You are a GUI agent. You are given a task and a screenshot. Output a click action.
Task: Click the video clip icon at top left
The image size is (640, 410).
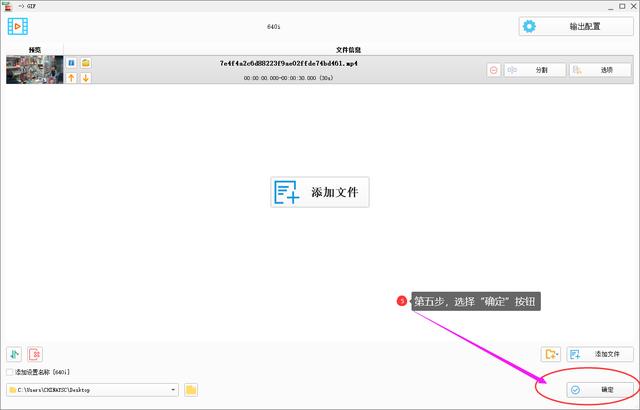coord(17,26)
